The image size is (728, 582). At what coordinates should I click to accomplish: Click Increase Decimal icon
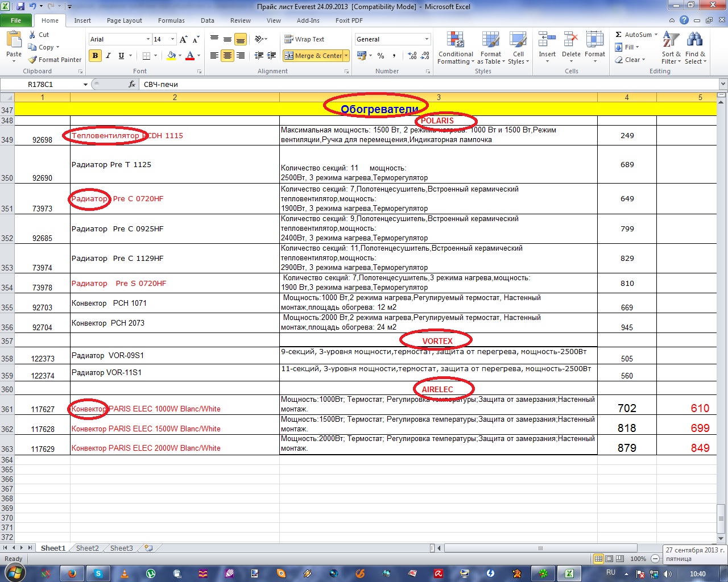click(412, 56)
